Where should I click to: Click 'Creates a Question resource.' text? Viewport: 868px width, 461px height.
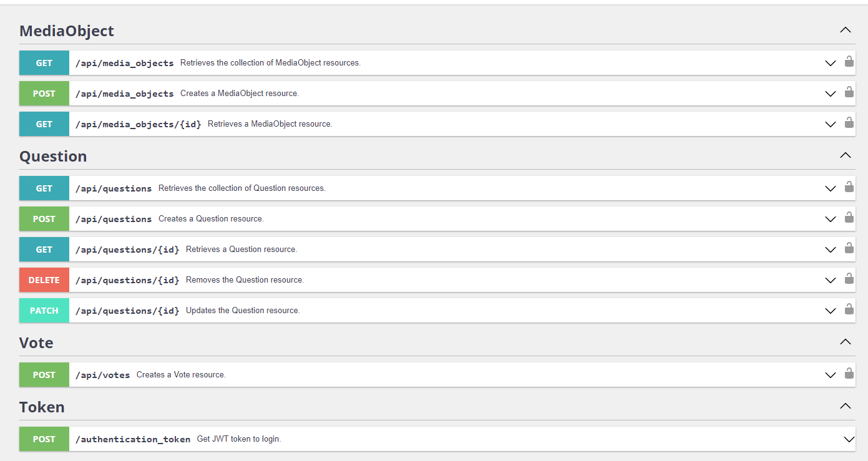212,219
